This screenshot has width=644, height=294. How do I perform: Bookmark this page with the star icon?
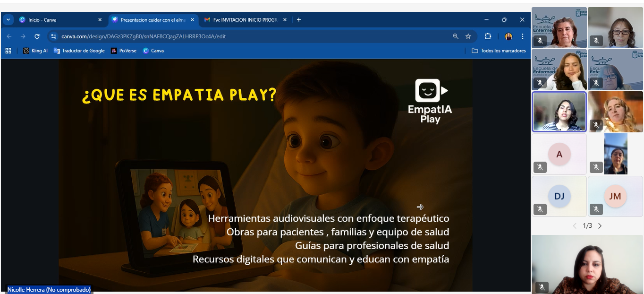(x=468, y=36)
